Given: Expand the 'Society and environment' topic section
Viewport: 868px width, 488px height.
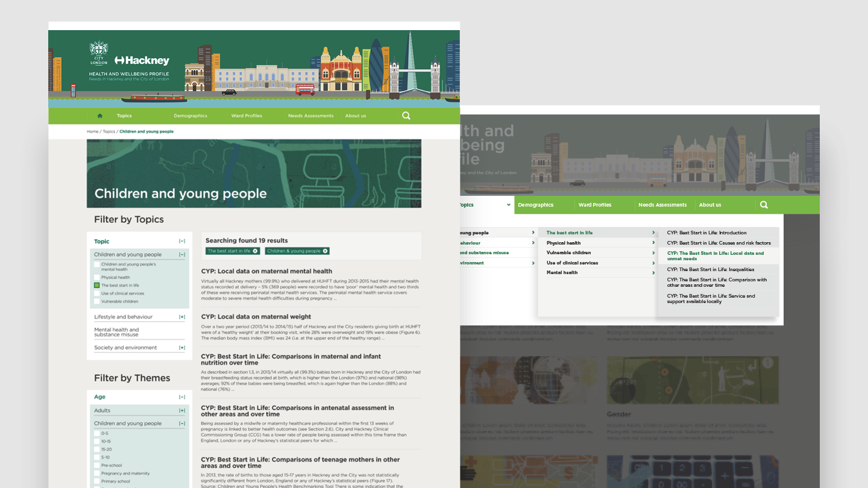Looking at the screenshot, I should click(182, 347).
